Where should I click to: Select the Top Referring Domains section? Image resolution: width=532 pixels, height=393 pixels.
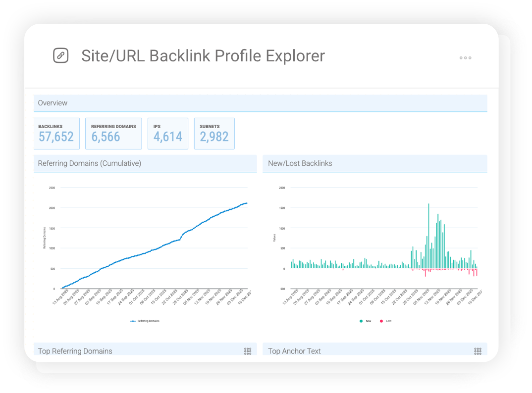75,351
